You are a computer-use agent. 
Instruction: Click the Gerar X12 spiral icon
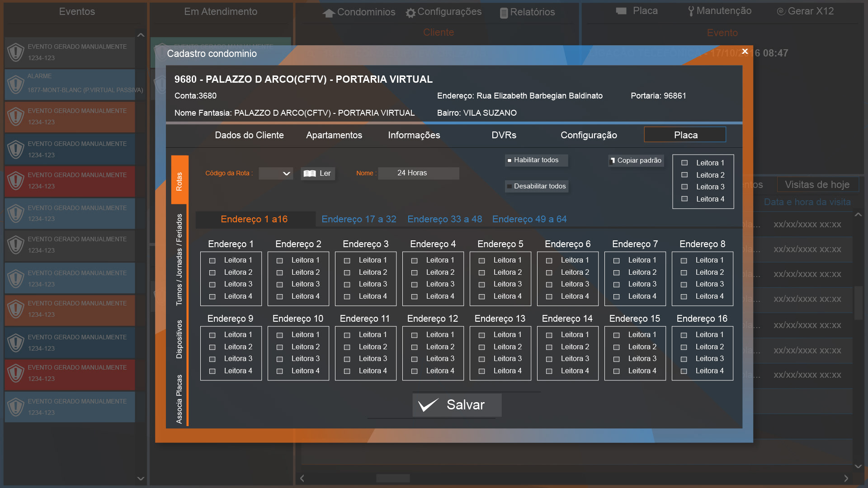click(781, 11)
